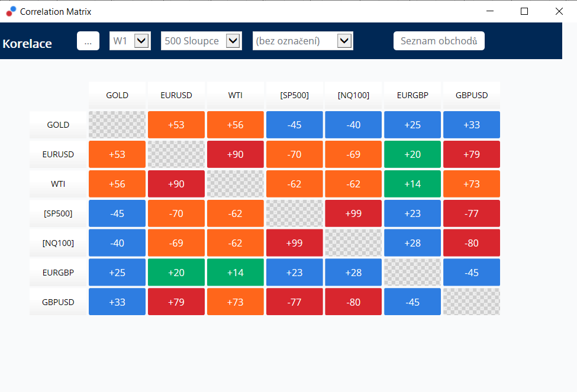577x392 pixels.
Task: Click EURUSD row [SP500] cell -70
Action: (x=294, y=154)
